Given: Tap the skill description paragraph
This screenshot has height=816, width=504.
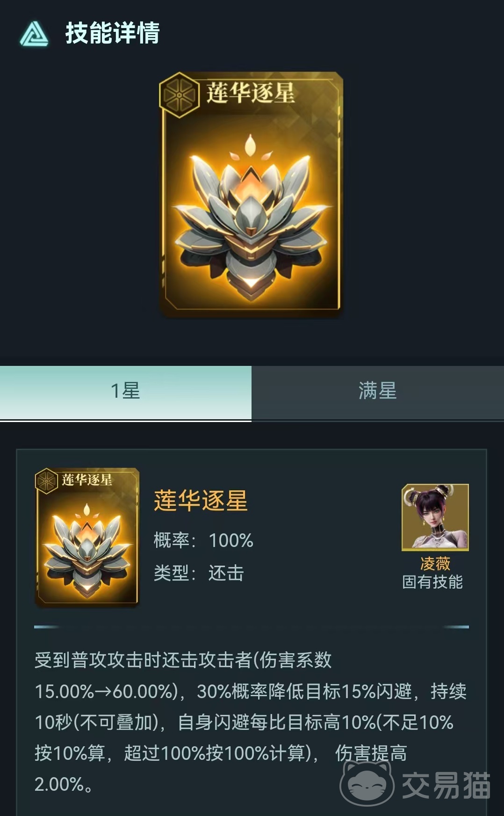Looking at the screenshot, I should (251, 722).
